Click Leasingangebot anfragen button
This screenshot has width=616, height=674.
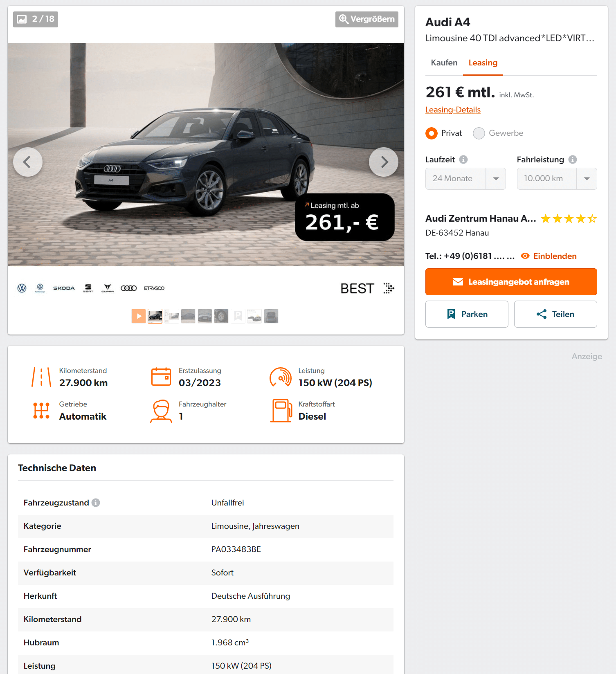(511, 282)
